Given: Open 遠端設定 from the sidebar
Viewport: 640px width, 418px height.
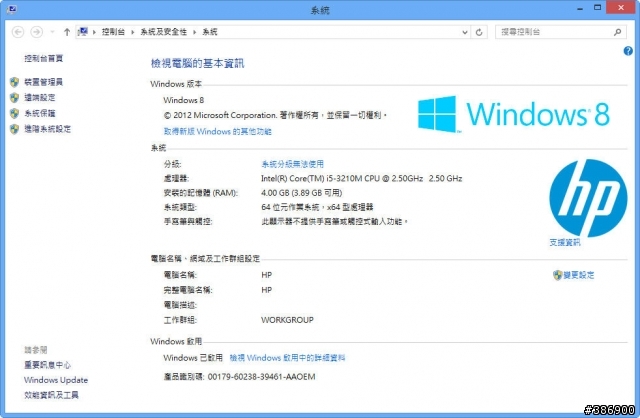Looking at the screenshot, I should [40, 98].
